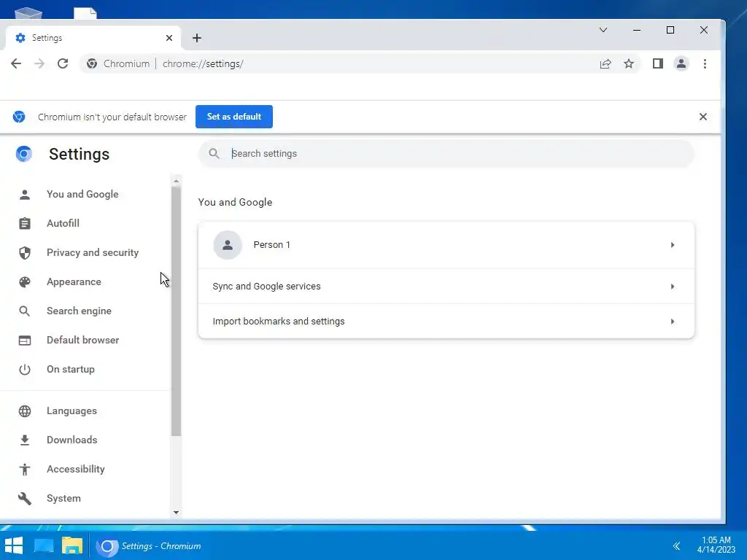Click the palette icon for Appearance

[x=25, y=282]
